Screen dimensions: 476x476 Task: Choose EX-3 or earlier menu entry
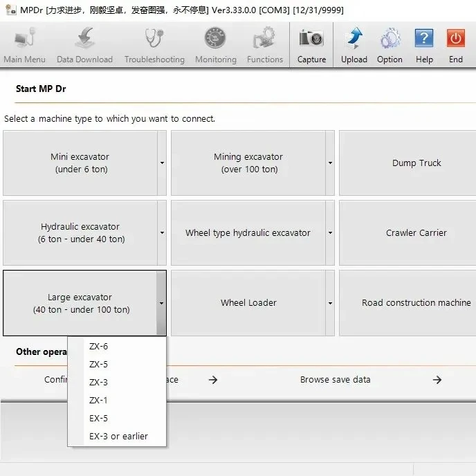point(117,437)
